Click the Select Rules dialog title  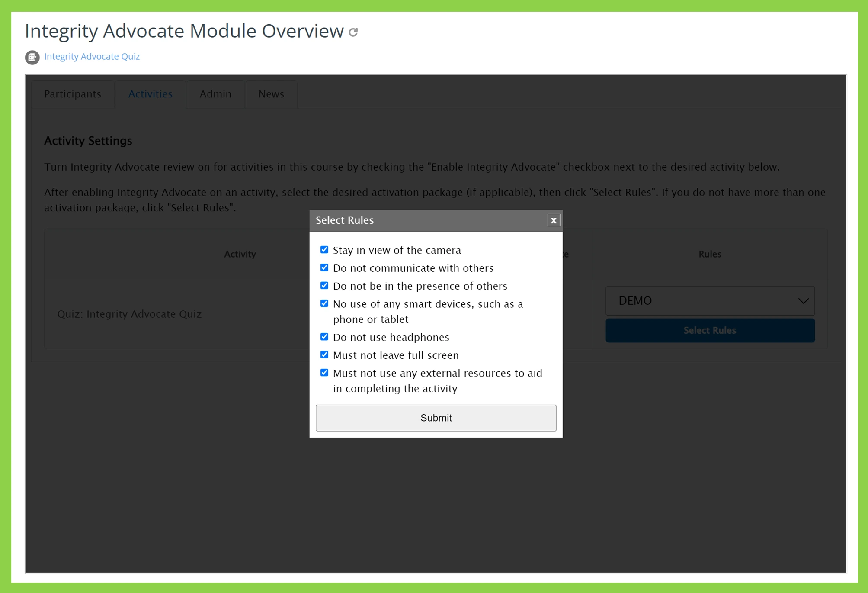pyautogui.click(x=345, y=220)
